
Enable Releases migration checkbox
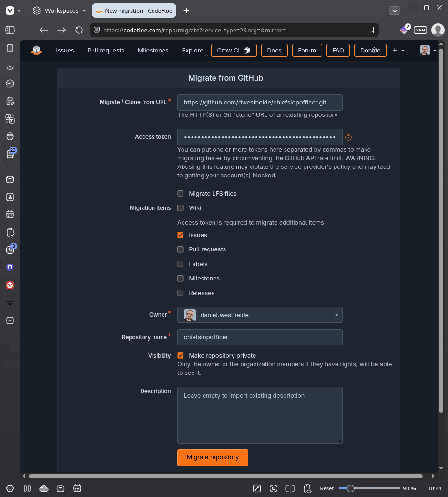click(181, 293)
